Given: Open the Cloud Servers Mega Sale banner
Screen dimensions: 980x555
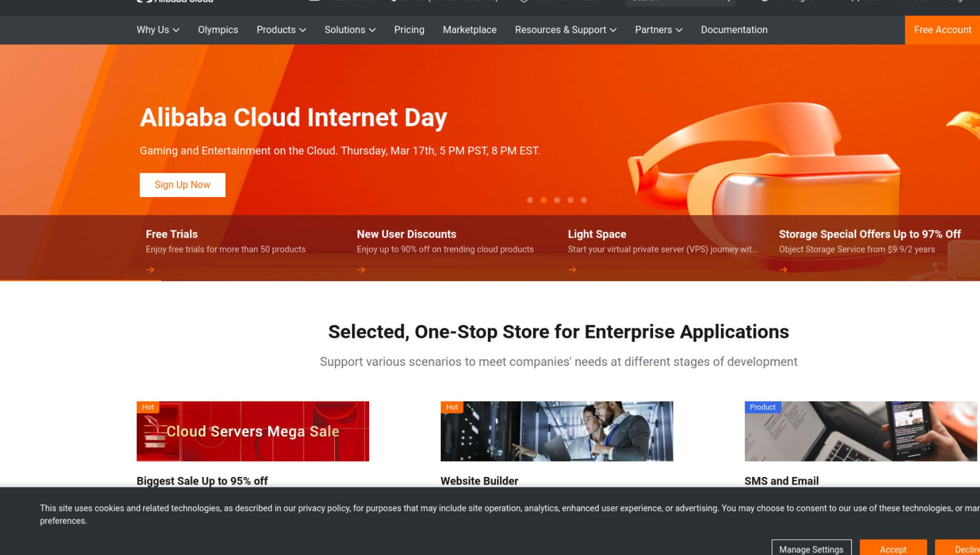Looking at the screenshot, I should (253, 431).
